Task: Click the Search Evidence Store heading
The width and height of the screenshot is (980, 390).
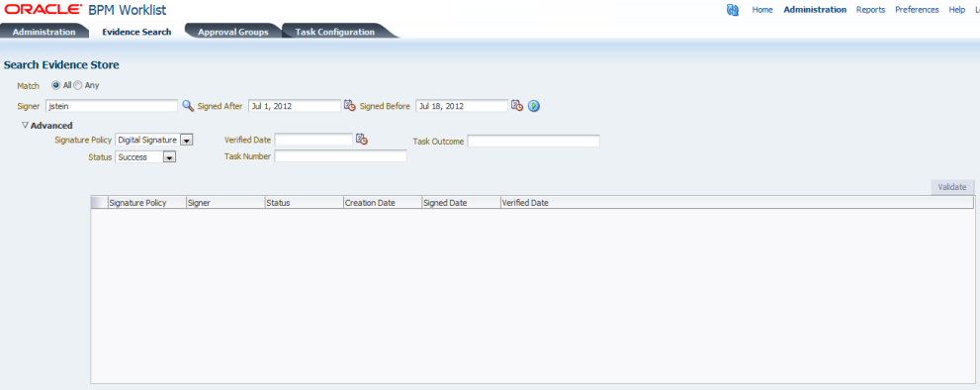Action: point(61,64)
